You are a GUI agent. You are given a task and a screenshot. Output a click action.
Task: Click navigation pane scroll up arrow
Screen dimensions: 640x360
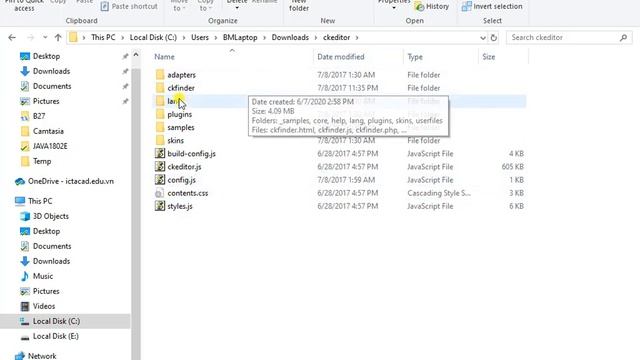(x=136, y=55)
